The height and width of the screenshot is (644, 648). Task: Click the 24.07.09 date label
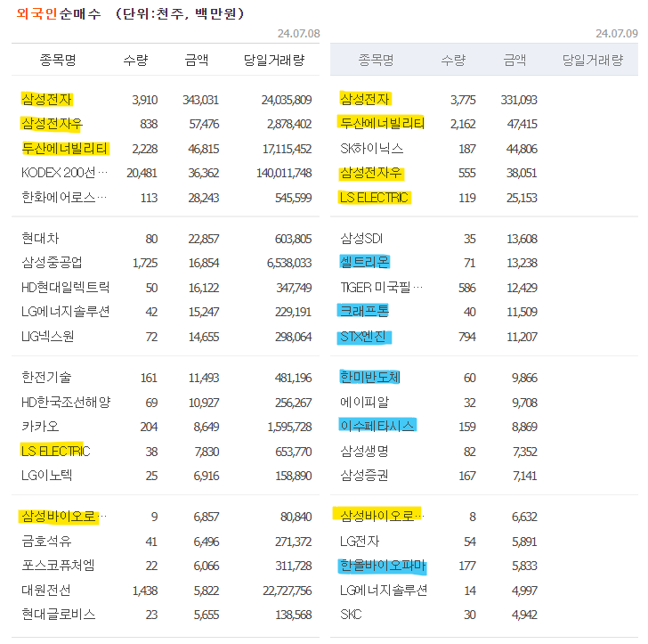(x=617, y=34)
